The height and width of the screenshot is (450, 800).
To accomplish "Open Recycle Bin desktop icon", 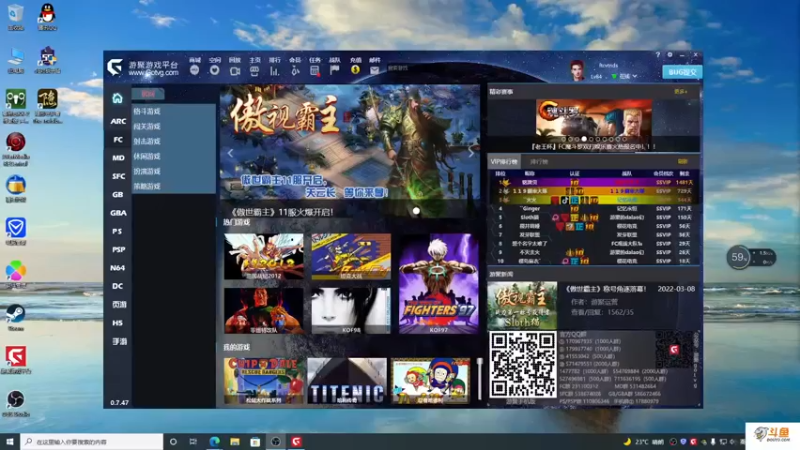I will coord(16,16).
